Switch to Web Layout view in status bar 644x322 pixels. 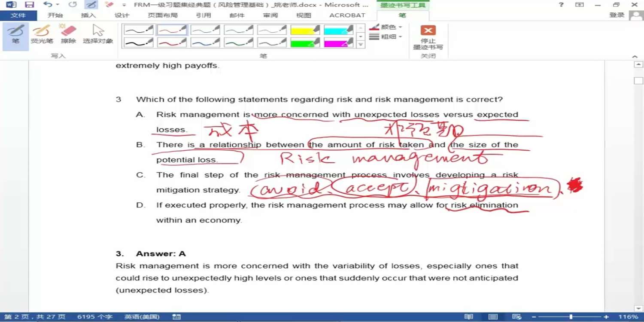click(x=517, y=317)
